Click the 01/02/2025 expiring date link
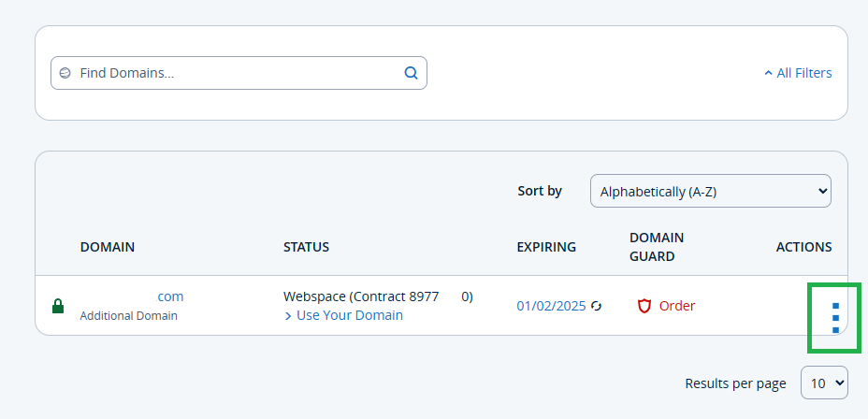The image size is (868, 419). pyautogui.click(x=551, y=306)
